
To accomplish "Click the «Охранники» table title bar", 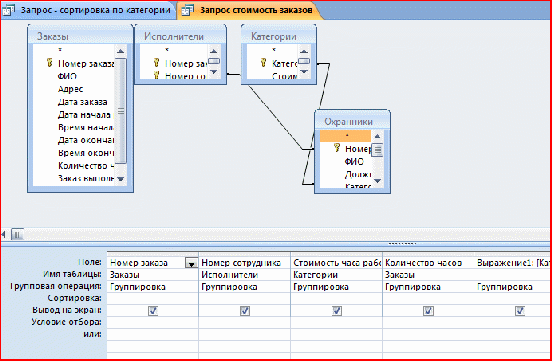I will click(x=352, y=121).
